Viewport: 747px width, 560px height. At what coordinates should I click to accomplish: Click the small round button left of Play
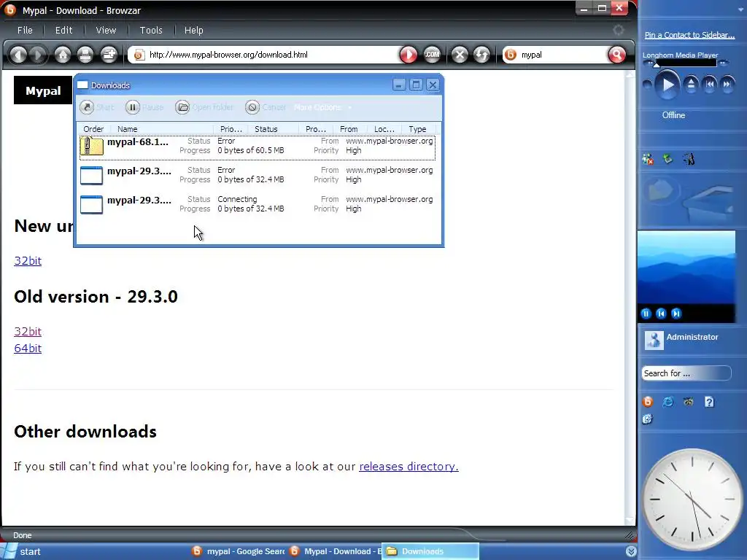pos(647,85)
